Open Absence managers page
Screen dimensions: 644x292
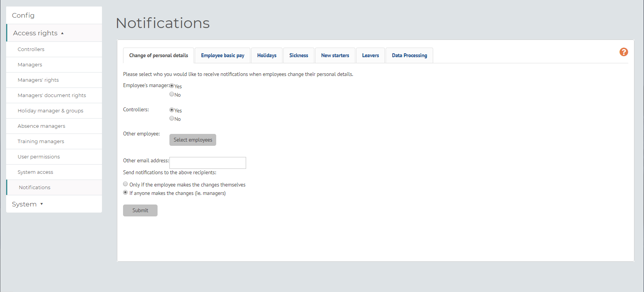click(x=54, y=126)
